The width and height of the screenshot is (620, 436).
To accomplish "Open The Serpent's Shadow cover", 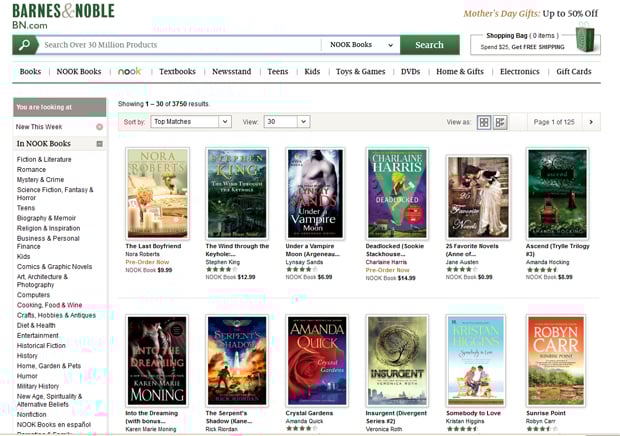I will (x=237, y=361).
